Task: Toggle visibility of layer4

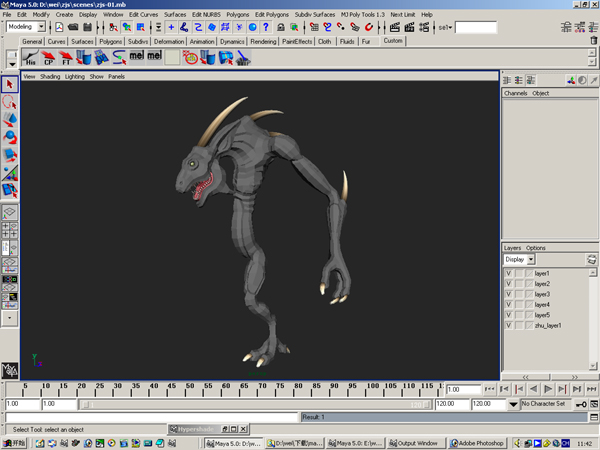Action: click(509, 305)
